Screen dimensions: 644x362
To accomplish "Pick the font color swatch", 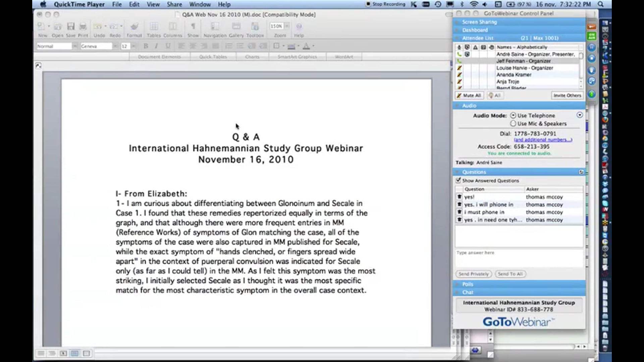I will [306, 46].
